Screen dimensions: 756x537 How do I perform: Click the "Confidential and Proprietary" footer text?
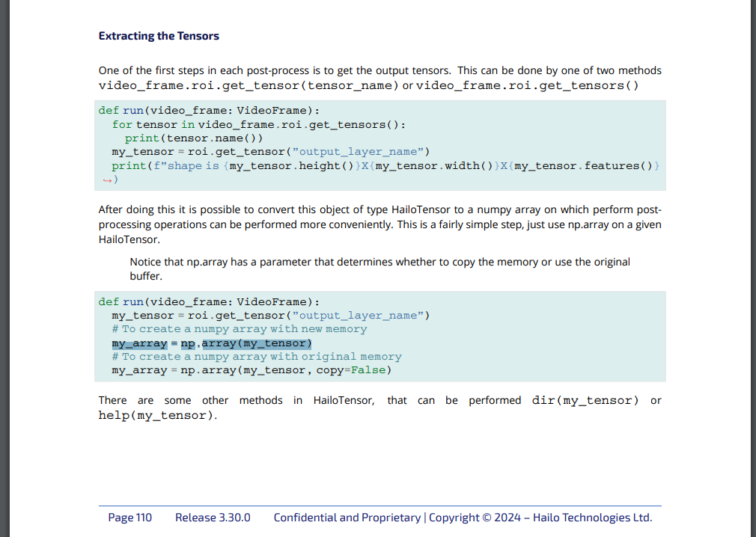(347, 518)
